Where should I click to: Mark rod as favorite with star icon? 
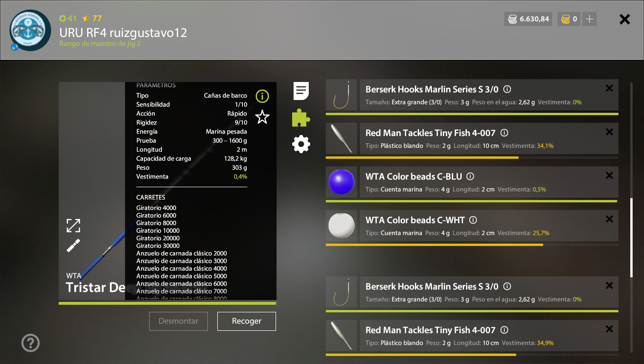pyautogui.click(x=262, y=117)
